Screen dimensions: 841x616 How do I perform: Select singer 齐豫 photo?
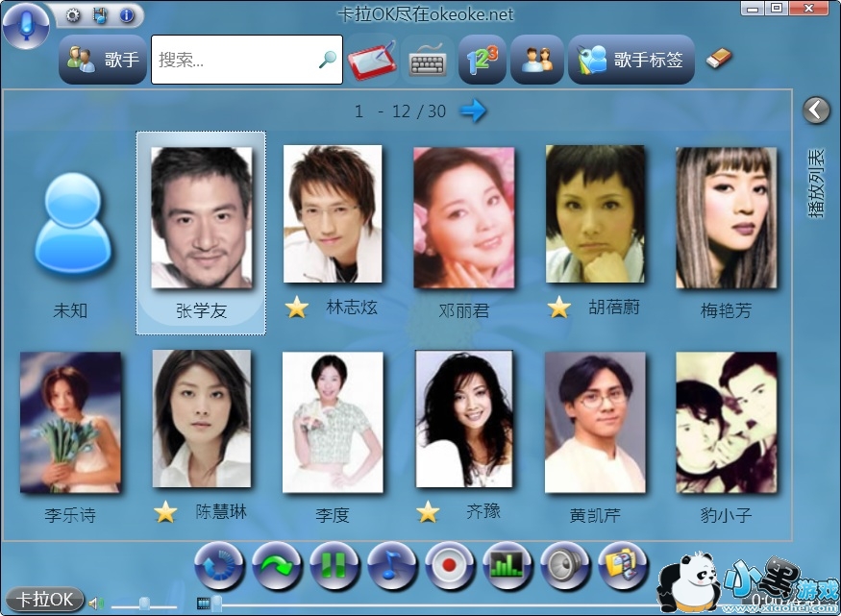point(464,419)
